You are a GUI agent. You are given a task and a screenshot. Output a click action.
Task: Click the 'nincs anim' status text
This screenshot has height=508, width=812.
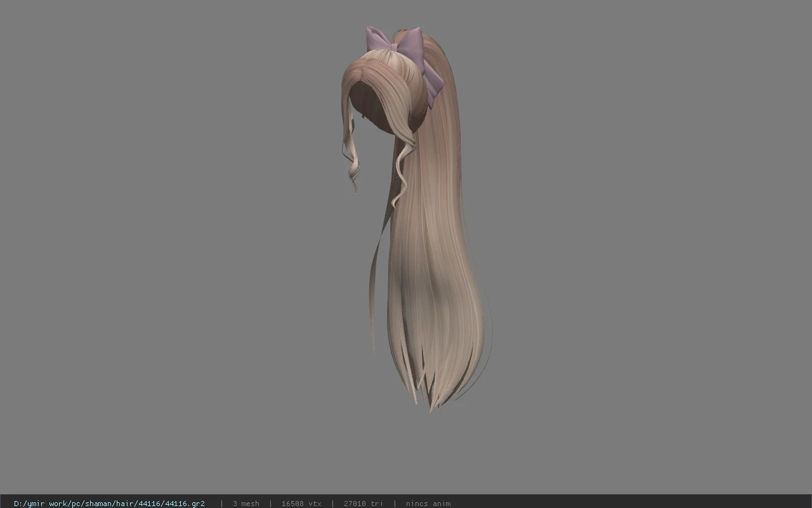point(428,504)
